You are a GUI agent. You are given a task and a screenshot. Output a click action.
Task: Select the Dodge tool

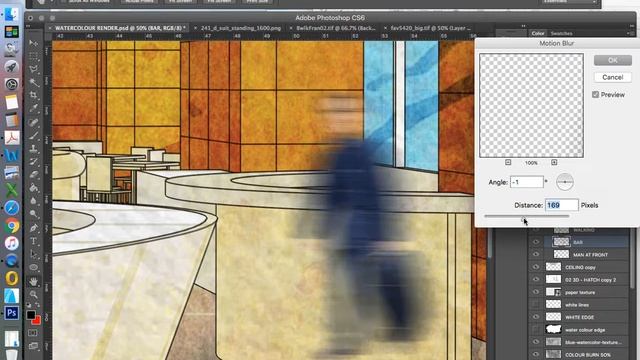click(x=33, y=214)
